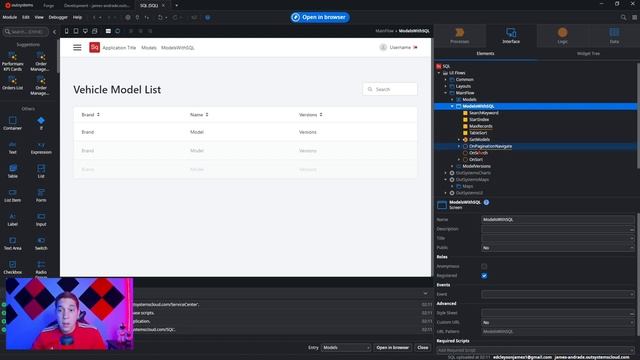Screen dimensions: 640x360
Task: Click the Models link in preview header
Action: point(149,48)
